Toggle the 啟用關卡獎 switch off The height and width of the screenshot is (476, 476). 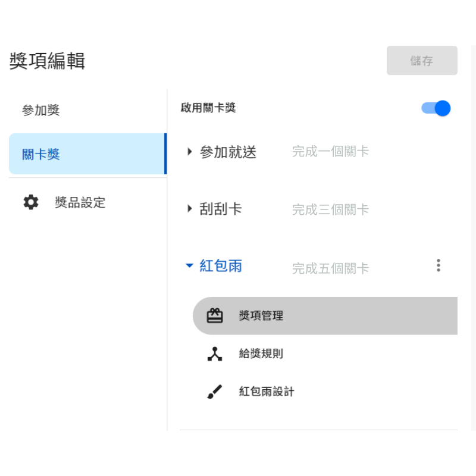pos(436,108)
